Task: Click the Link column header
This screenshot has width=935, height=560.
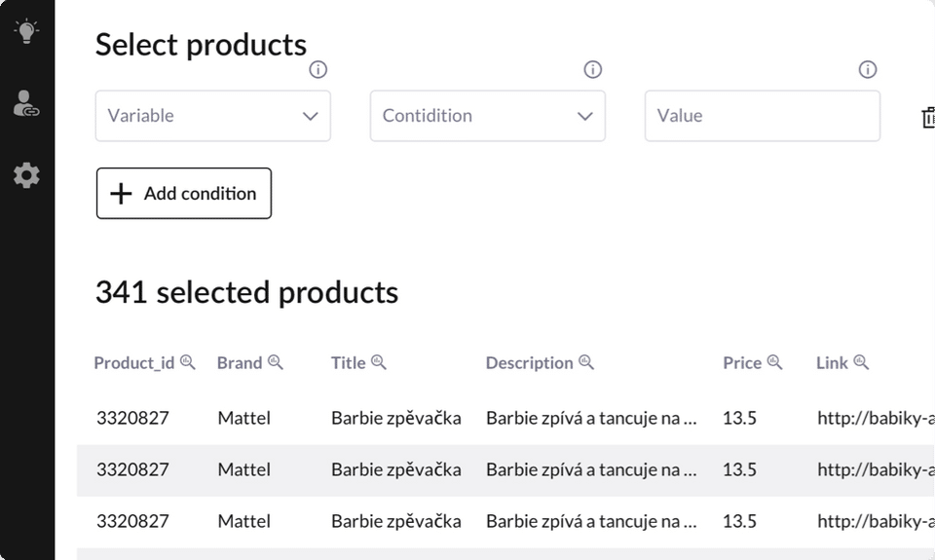Action: pyautogui.click(x=832, y=362)
